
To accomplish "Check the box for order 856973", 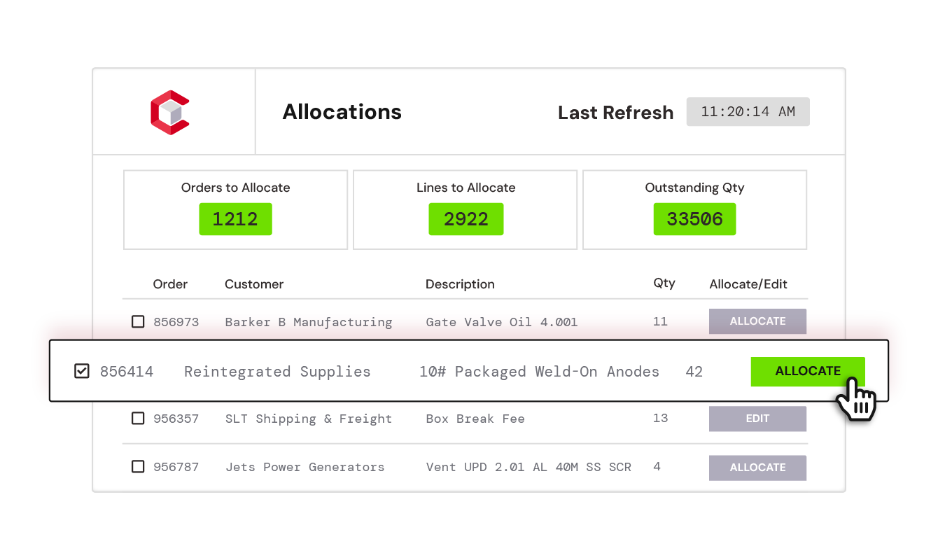I will pos(138,321).
